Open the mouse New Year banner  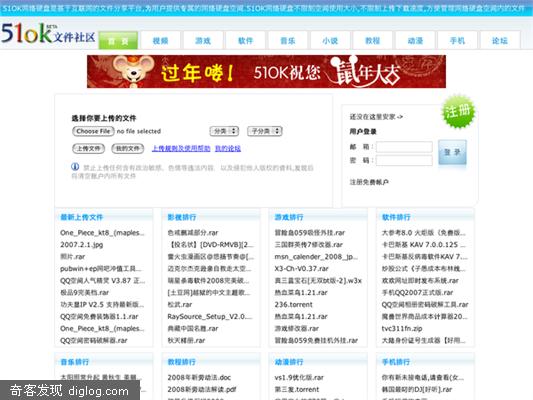(x=266, y=71)
